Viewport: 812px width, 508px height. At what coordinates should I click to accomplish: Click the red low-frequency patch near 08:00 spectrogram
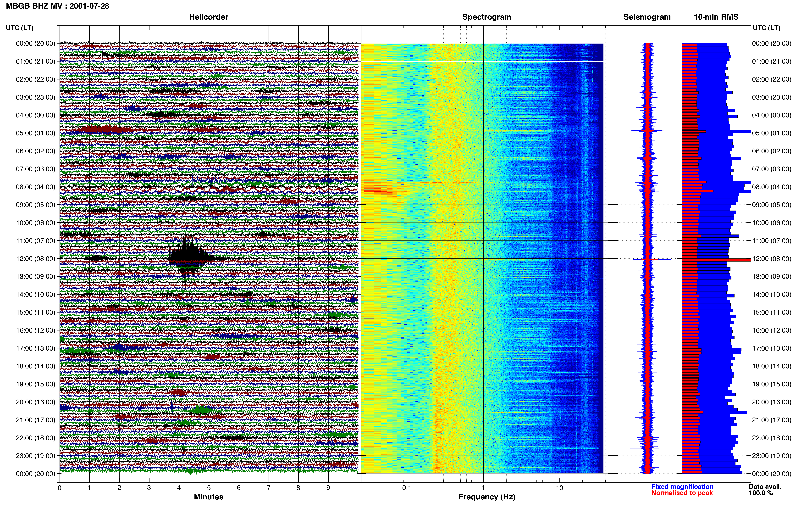pos(378,192)
